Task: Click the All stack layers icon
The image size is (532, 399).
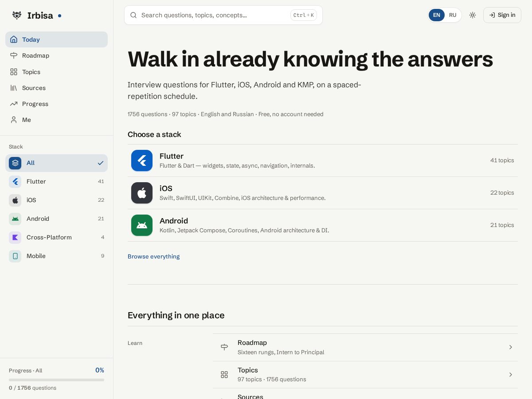Action: click(15, 163)
